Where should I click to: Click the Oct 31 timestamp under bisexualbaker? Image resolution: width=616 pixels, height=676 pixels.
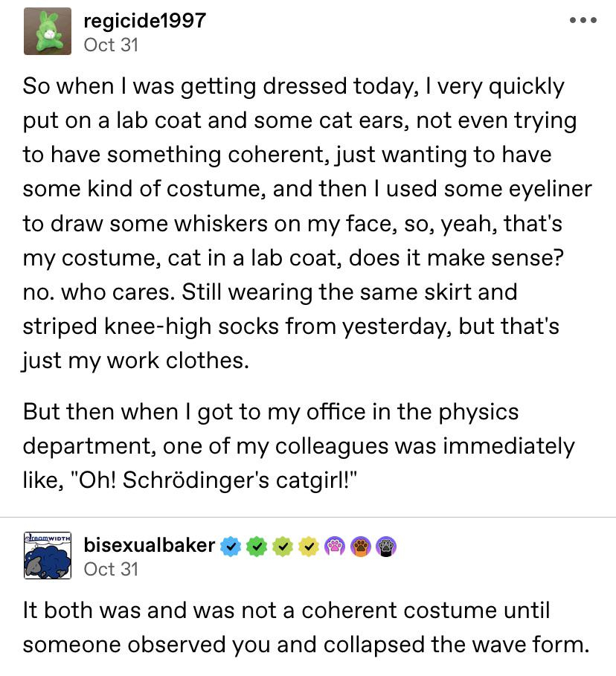(111, 569)
